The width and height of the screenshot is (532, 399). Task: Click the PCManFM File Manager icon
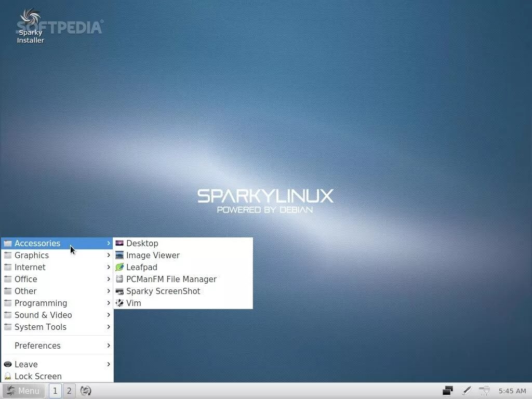(x=119, y=279)
